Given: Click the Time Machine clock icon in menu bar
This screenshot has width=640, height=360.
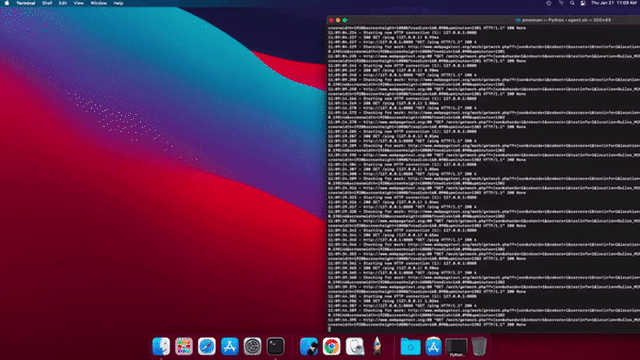Looking at the screenshot, I should tap(549, 3).
